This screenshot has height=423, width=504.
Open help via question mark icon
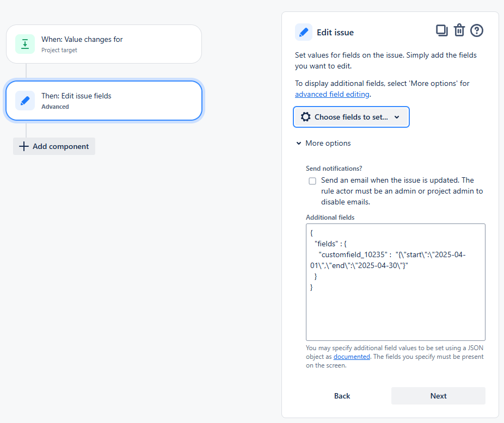point(477,30)
